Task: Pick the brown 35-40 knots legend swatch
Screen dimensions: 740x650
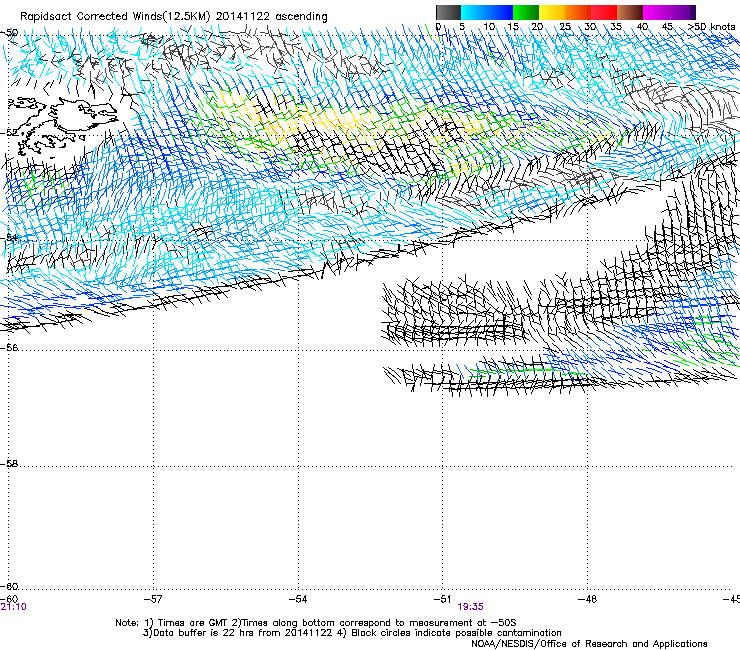Action: coord(630,12)
